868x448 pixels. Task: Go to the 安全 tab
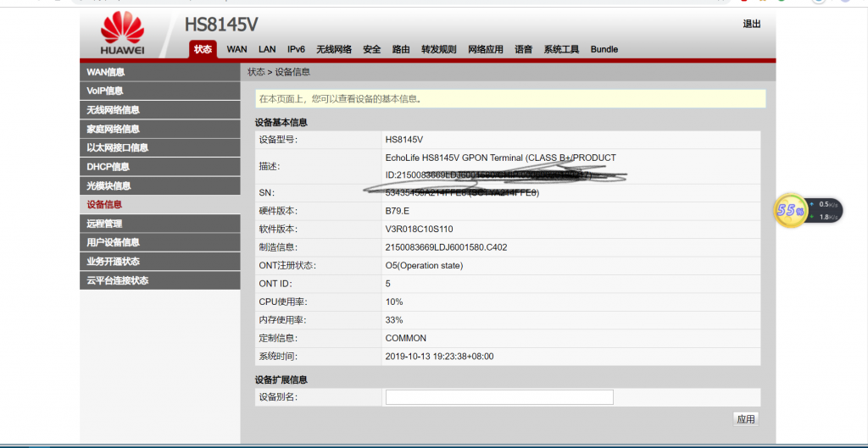372,49
